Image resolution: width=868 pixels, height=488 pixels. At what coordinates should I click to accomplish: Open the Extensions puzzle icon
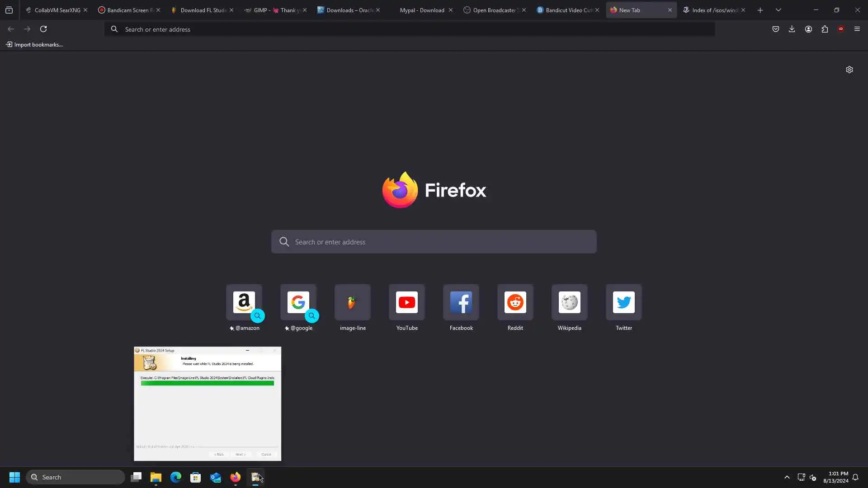pos(825,29)
